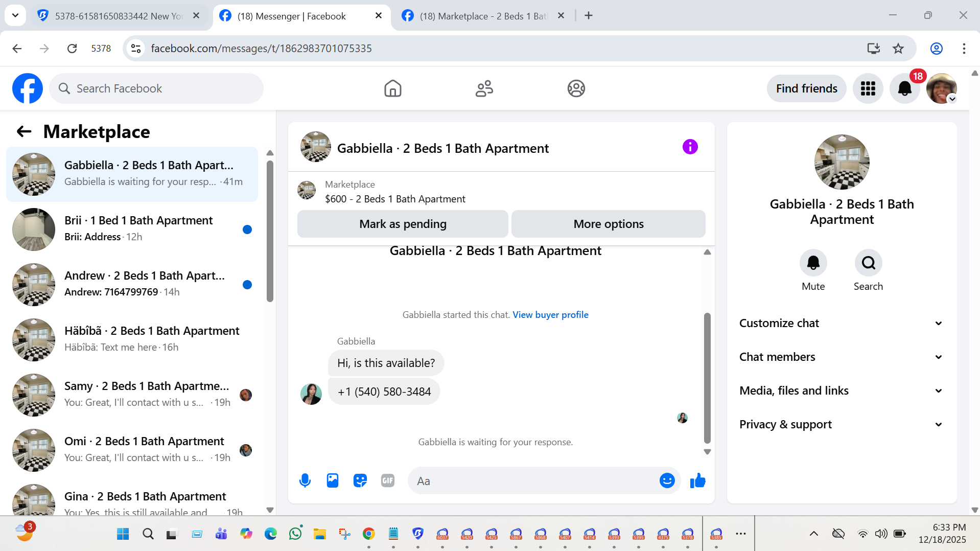
Task: Close the Messenger | Facebook tab
Action: point(379,15)
